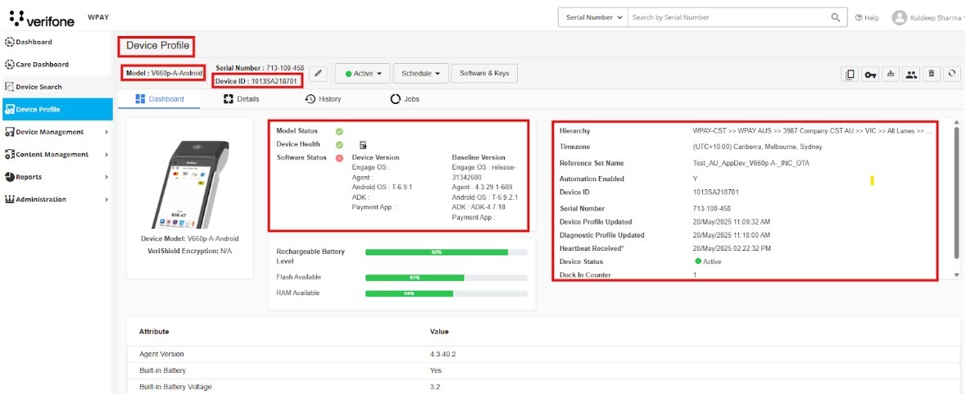Click the Automation Enabled value Y
This screenshot has width=980, height=413.
[695, 179]
